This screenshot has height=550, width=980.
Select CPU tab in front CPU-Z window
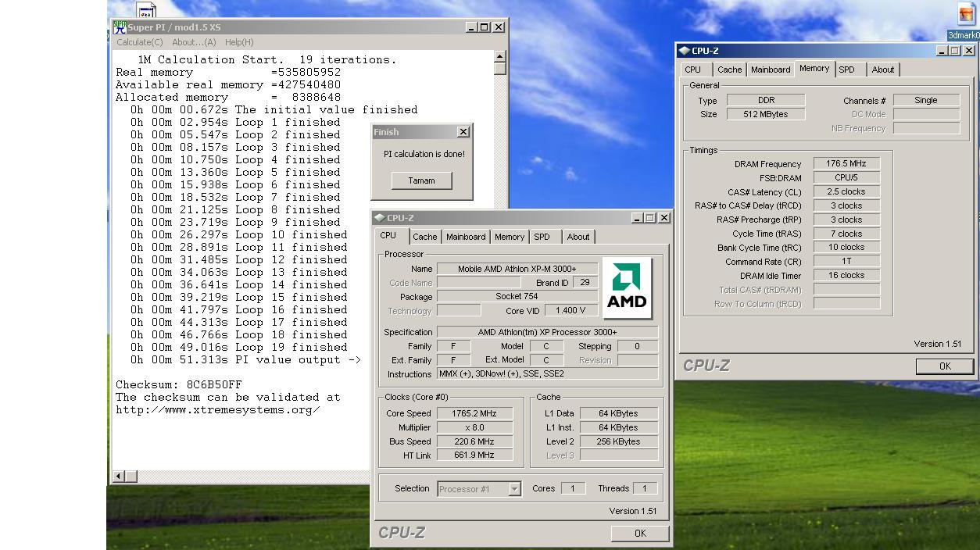(388, 235)
